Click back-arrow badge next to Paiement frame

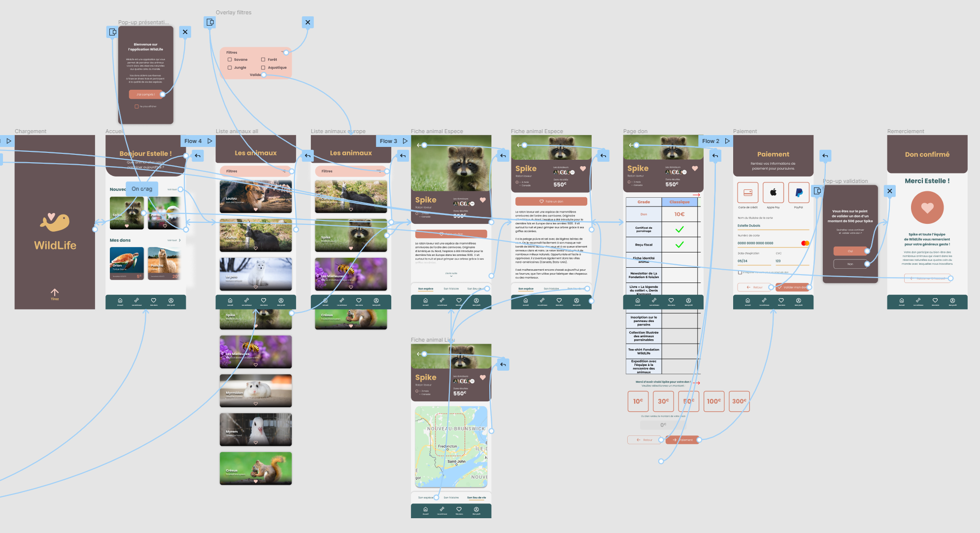point(825,156)
